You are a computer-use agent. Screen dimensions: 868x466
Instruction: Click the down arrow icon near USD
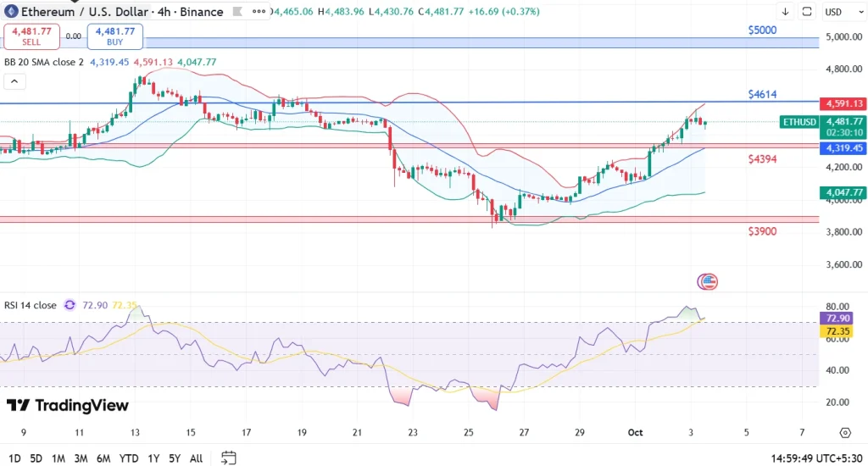click(x=785, y=12)
